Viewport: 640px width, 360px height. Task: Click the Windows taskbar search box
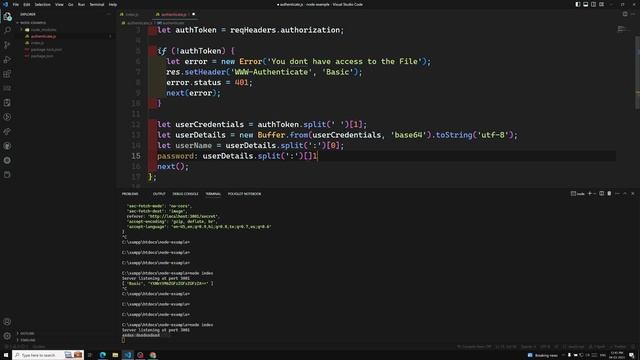[48, 355]
